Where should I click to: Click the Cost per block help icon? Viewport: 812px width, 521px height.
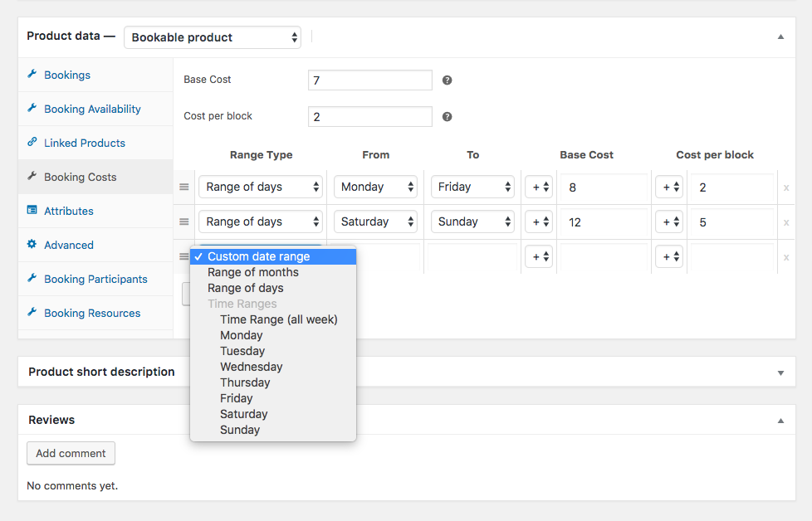(448, 117)
